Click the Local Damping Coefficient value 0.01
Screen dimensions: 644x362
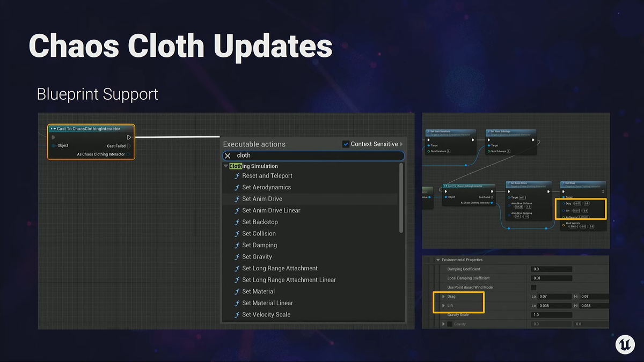pos(552,278)
